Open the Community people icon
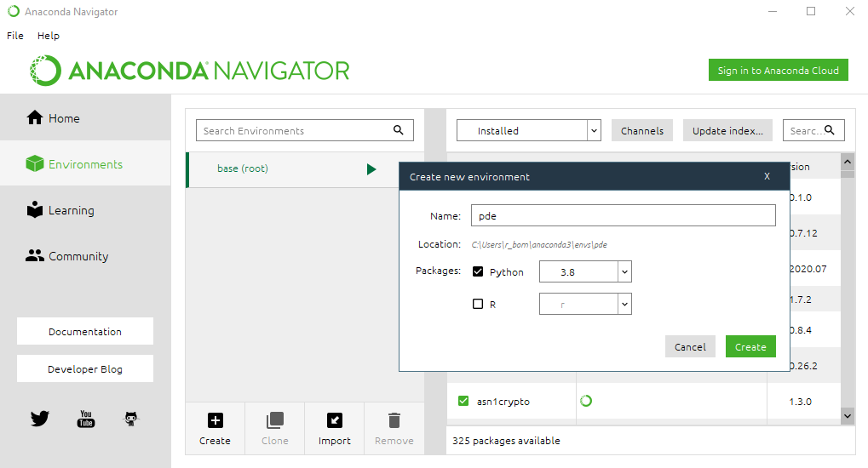 [x=35, y=255]
